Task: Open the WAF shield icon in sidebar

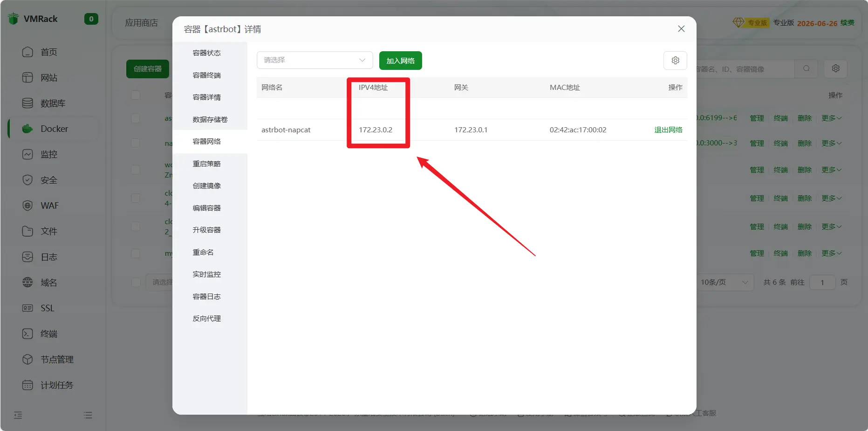Action: tap(27, 205)
